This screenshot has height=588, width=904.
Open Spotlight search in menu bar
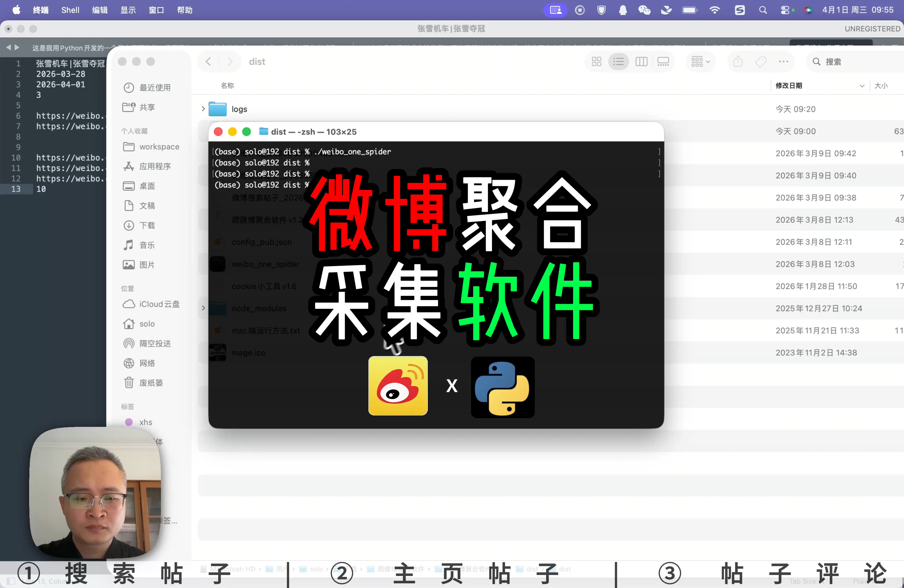pyautogui.click(x=763, y=10)
